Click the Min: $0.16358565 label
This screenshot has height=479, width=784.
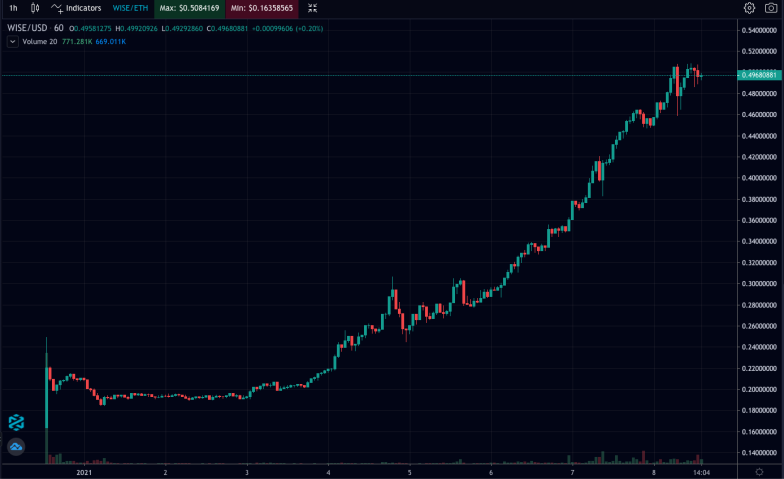point(262,8)
